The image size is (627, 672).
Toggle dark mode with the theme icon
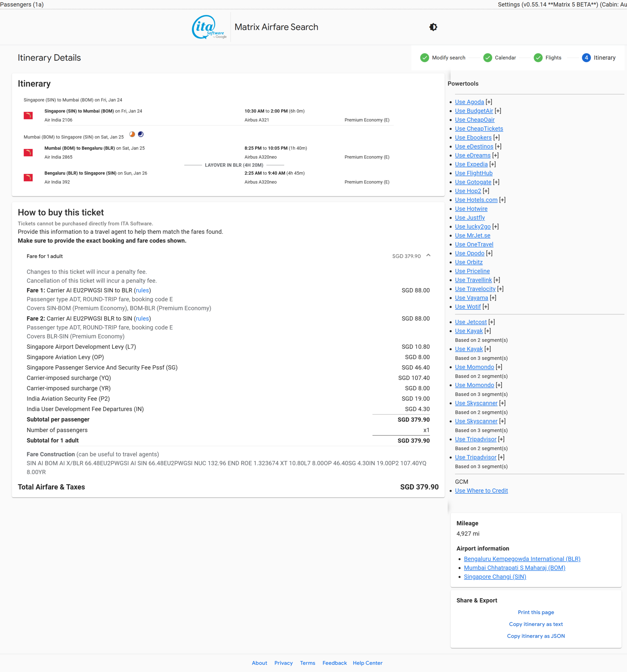point(433,27)
